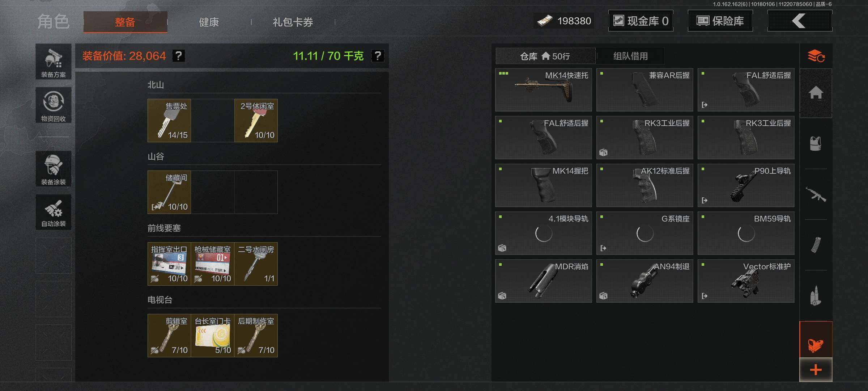The image size is (868, 391).
Task: Go back using the arrow button
Action: pos(800,21)
